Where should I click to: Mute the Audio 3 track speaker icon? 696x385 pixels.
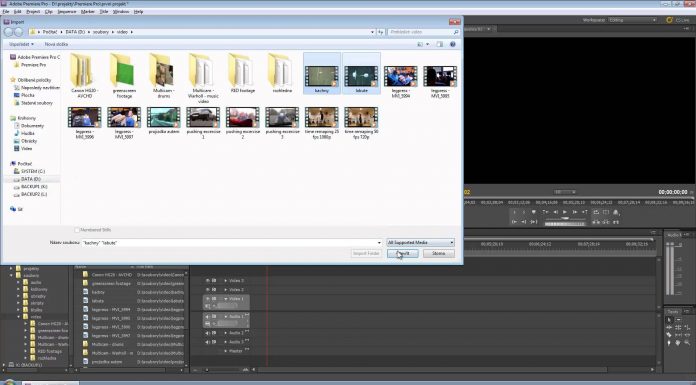(207, 342)
